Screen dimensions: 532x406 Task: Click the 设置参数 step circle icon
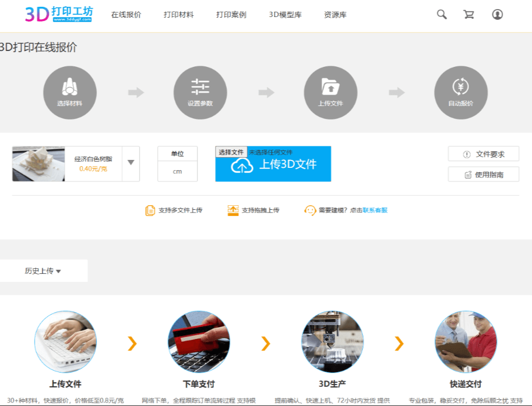200,92
